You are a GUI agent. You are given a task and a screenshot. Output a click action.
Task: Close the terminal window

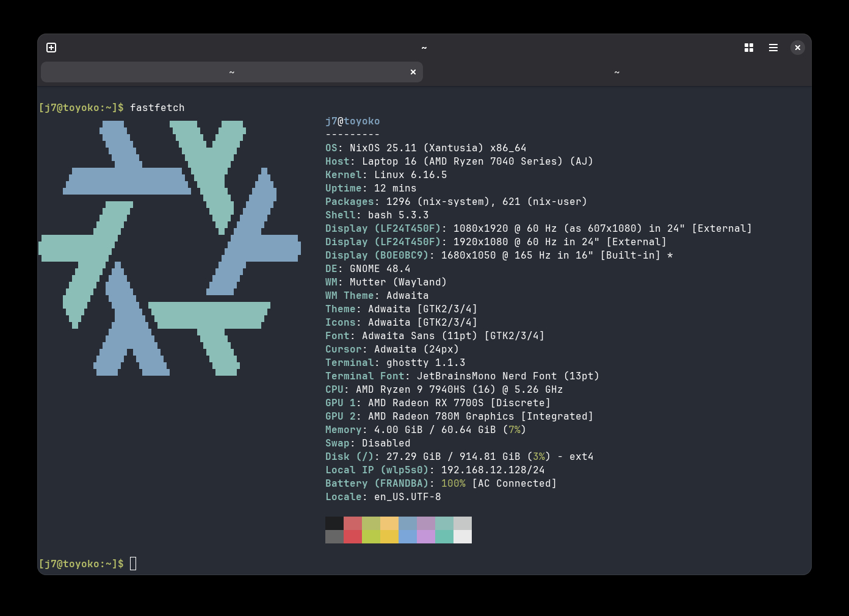click(x=797, y=48)
